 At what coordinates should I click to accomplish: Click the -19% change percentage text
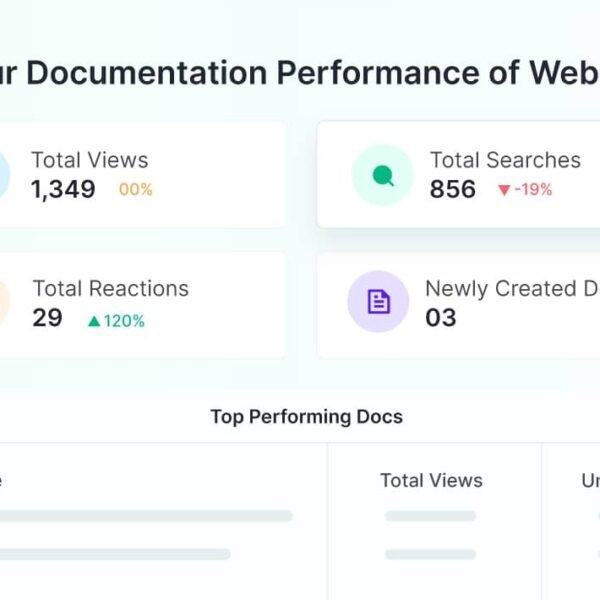pyautogui.click(x=533, y=189)
